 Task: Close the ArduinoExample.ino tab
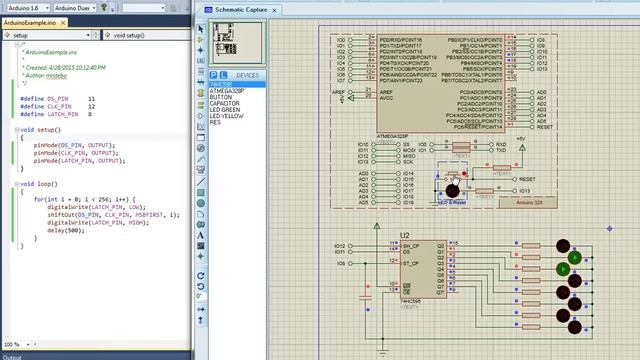(63, 23)
